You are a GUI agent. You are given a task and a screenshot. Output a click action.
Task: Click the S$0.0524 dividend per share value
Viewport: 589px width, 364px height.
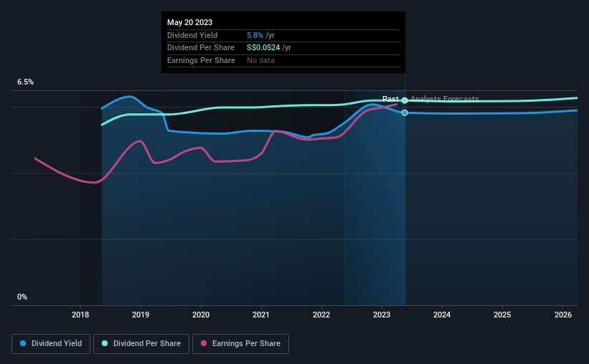(263, 48)
